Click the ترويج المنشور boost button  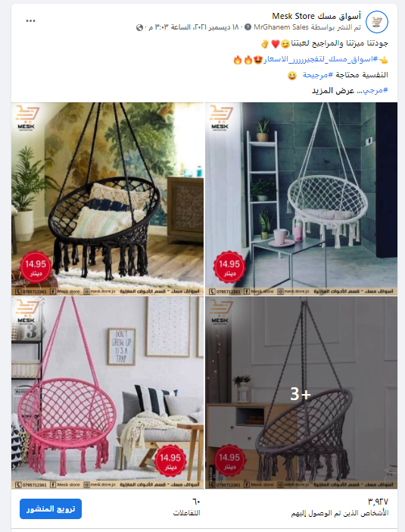coord(51,509)
